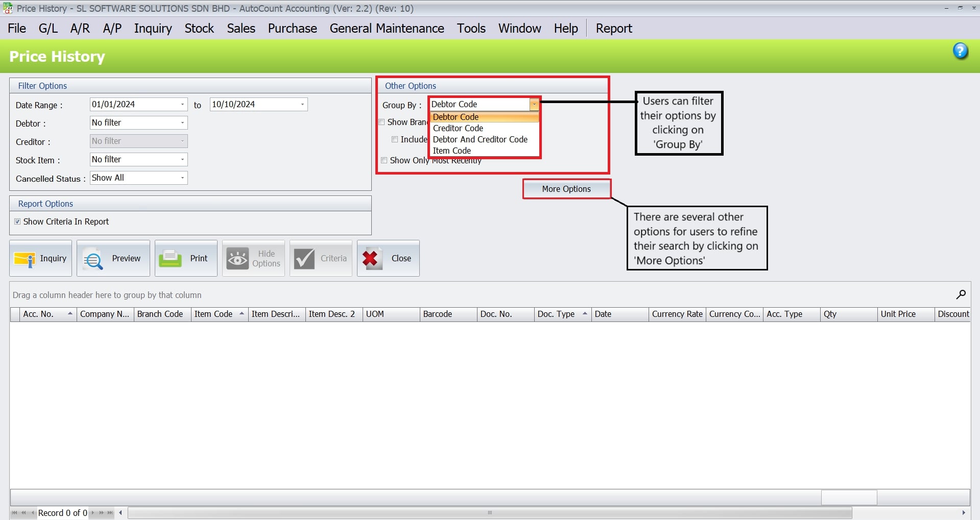
Task: Select the Inquiry tool icon
Action: click(x=25, y=258)
